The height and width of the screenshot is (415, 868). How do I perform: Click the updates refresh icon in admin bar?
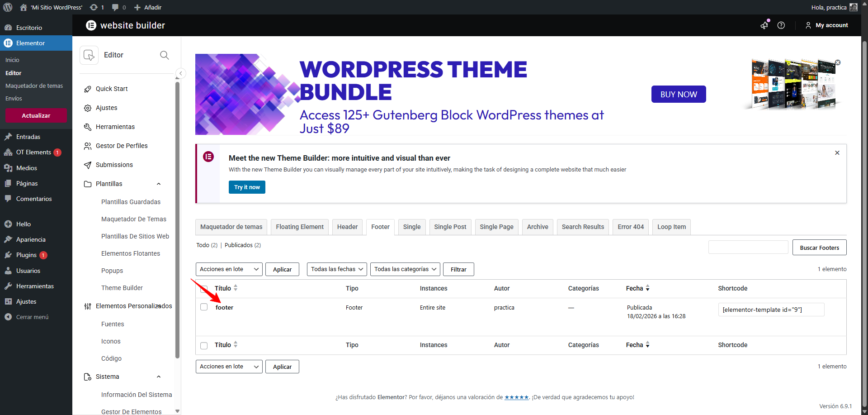click(94, 7)
